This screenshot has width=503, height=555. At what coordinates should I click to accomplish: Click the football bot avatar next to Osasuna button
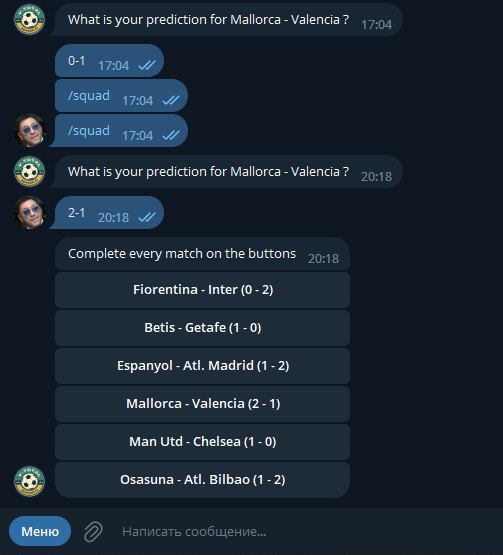pos(29,481)
